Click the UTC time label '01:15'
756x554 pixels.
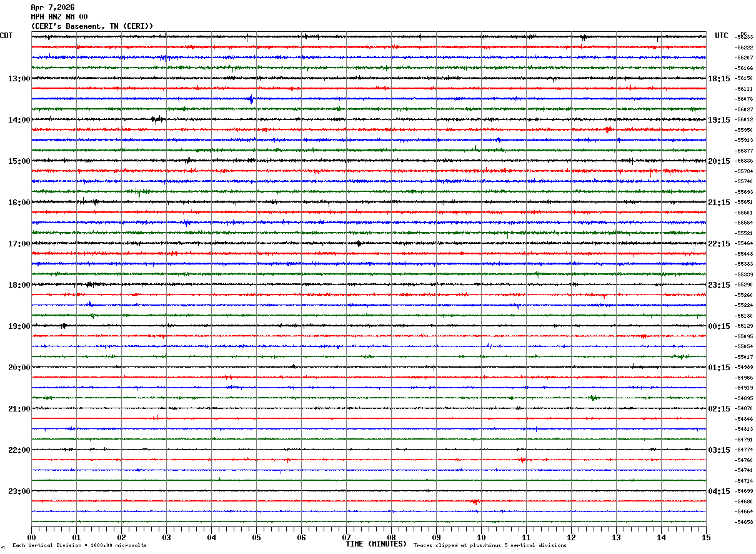point(719,368)
